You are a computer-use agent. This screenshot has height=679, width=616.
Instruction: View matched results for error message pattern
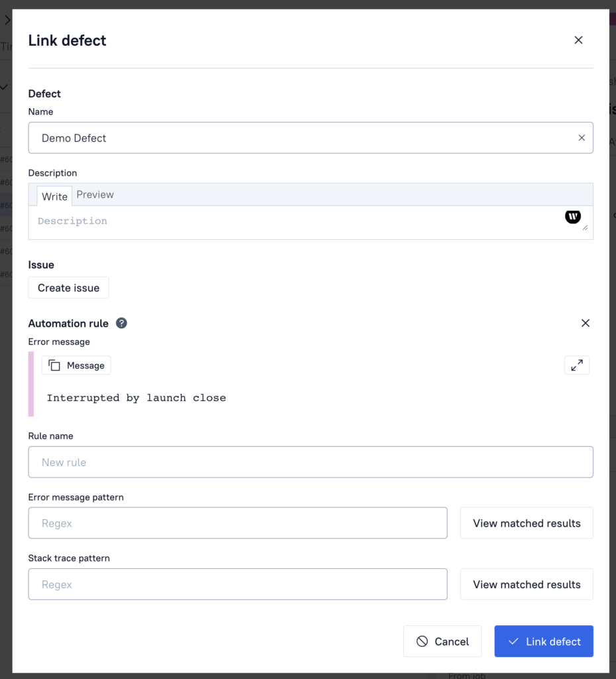point(526,523)
